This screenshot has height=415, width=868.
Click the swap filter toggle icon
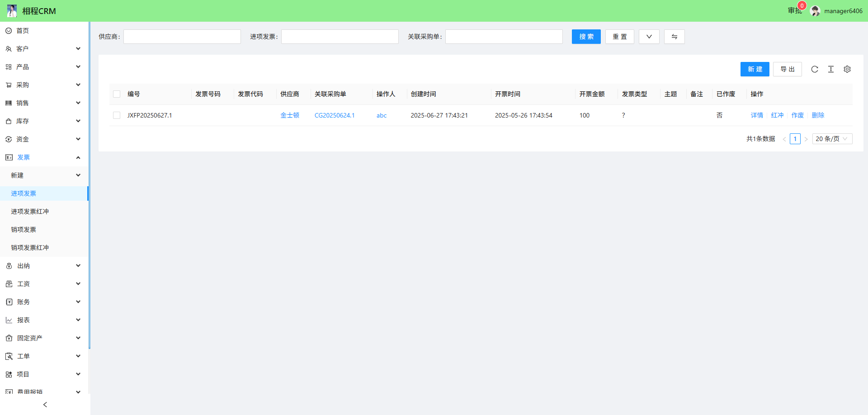(x=674, y=37)
